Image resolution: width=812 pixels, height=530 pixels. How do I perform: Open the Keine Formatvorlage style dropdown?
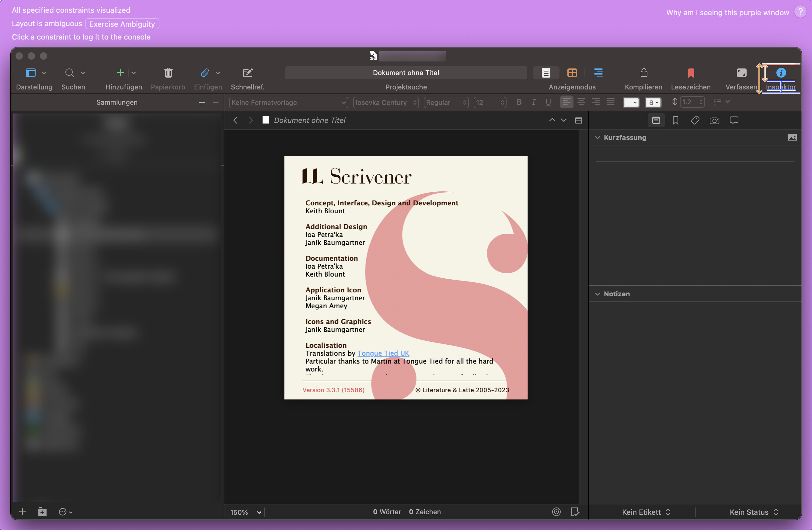point(288,103)
